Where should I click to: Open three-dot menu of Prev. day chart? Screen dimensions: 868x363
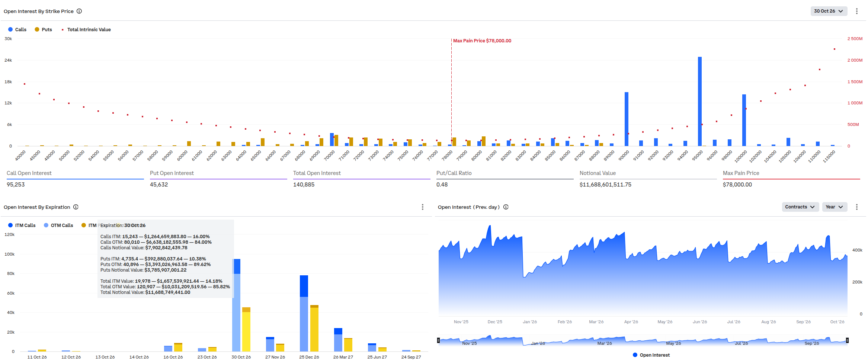[x=857, y=207]
